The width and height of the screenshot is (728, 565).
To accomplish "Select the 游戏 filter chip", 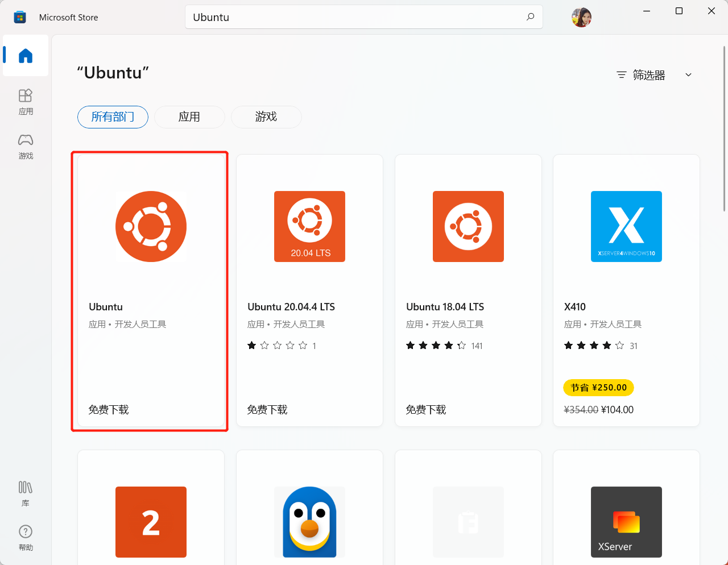I will click(x=266, y=117).
